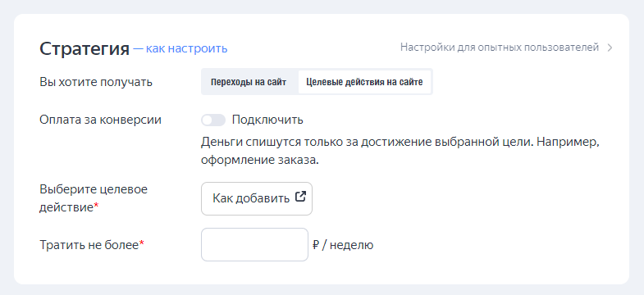Viewport: 644px width, 295px height.
Task: Click the red asterisk after Тратить не более
Action: (x=142, y=243)
